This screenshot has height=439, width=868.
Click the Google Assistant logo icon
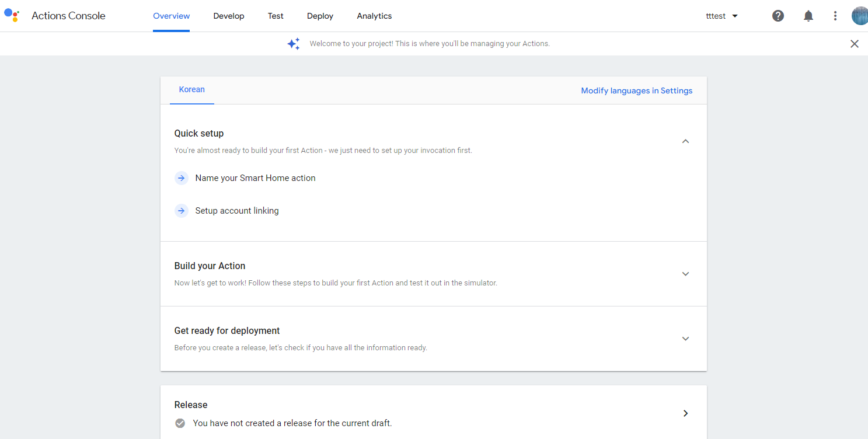click(x=12, y=15)
